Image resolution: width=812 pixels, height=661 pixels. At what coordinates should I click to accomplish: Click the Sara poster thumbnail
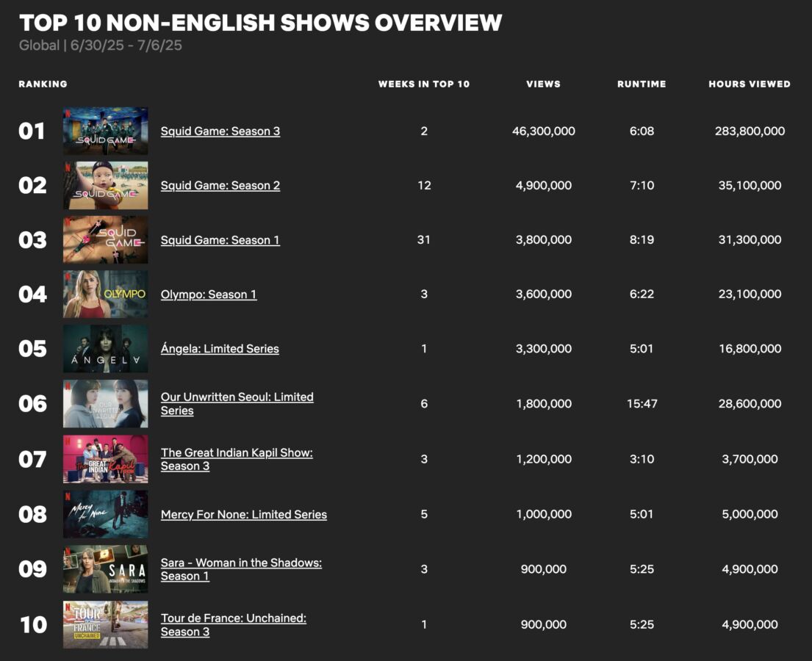pos(106,569)
